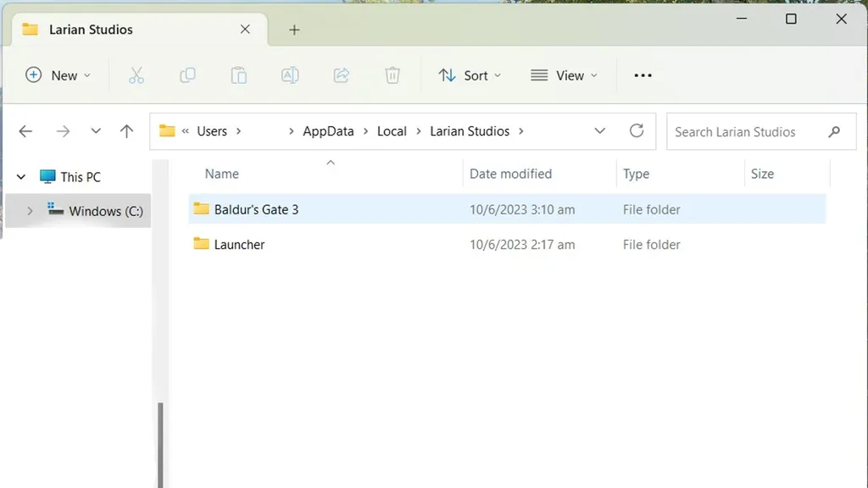Click AppData in the address path
Viewport: 868px width, 488px height.
[328, 131]
